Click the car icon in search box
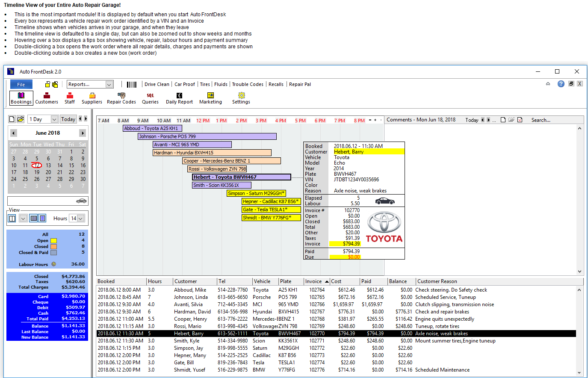Viewport: 588px width, 378px height. (81, 201)
